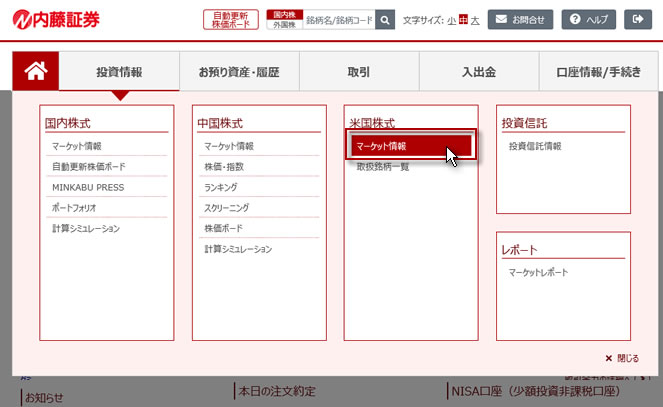This screenshot has width=663, height=407.
Task: Expand the 入出金 menu tab
Action: point(479,72)
